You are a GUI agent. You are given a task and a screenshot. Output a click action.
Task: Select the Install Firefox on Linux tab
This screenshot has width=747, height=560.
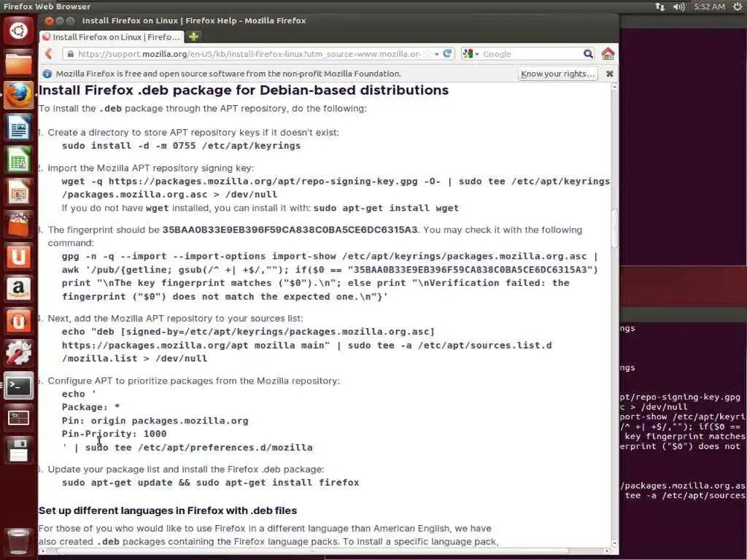pos(112,37)
